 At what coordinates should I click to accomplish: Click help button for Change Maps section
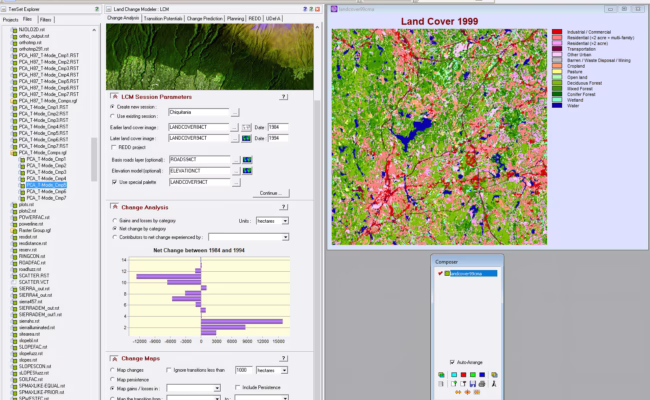[x=284, y=358]
